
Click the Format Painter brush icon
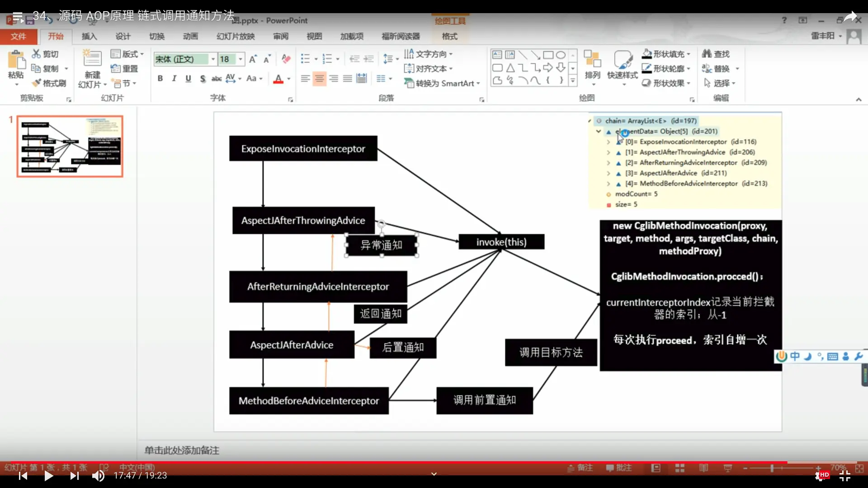tap(37, 83)
